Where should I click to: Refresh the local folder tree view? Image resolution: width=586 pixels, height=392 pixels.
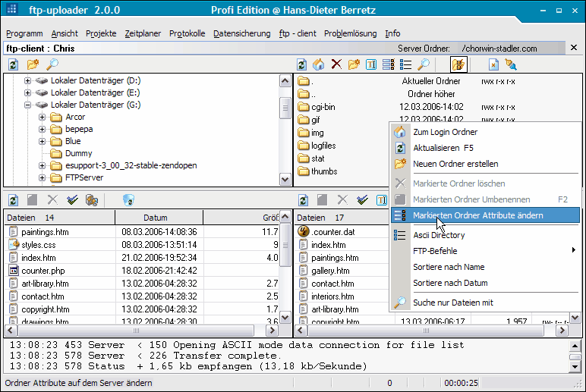click(x=13, y=65)
